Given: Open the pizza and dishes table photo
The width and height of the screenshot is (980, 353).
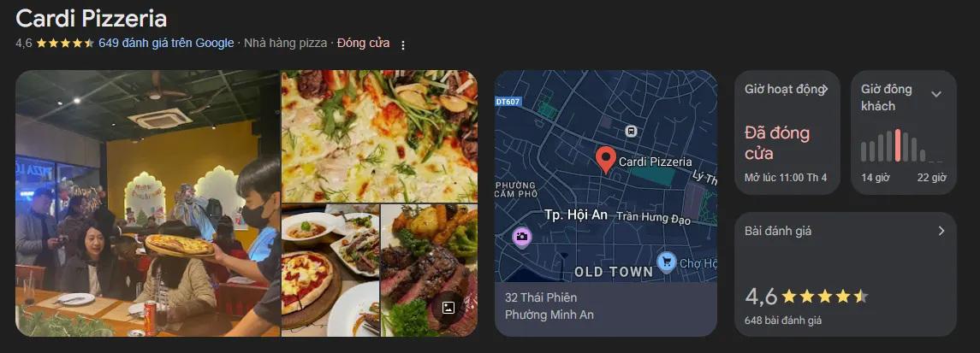Looking at the screenshot, I should point(330,270).
